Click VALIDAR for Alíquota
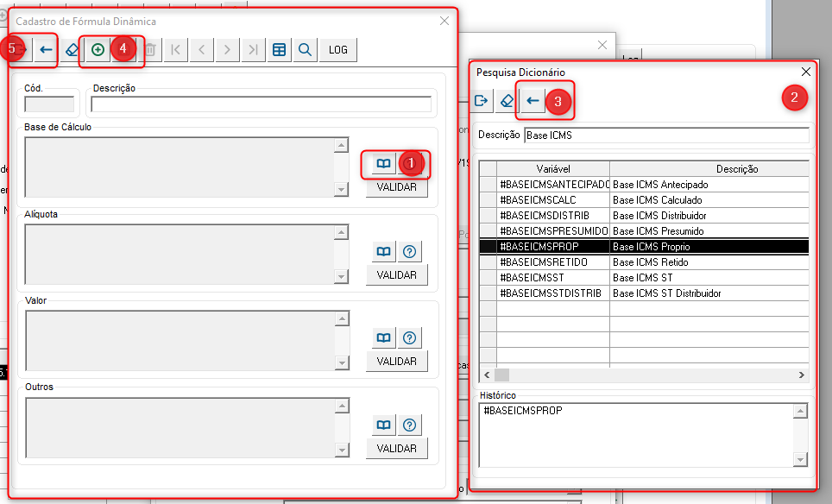 point(396,274)
